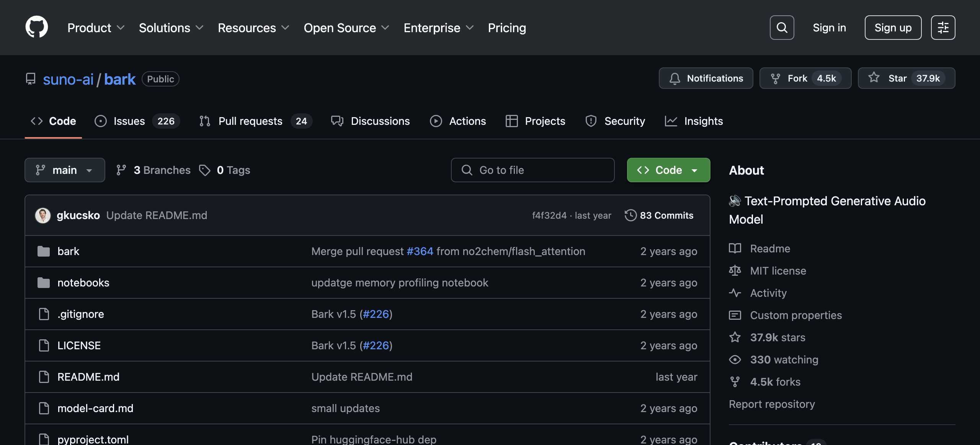The height and width of the screenshot is (445, 980).
Task: Open the search magnifier icon button
Action: click(782, 28)
